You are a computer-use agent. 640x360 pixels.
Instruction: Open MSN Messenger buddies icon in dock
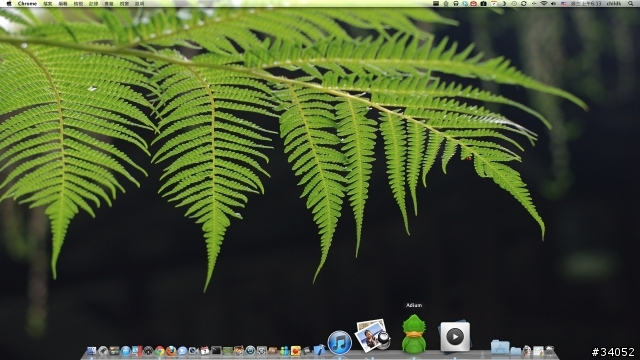(284, 351)
